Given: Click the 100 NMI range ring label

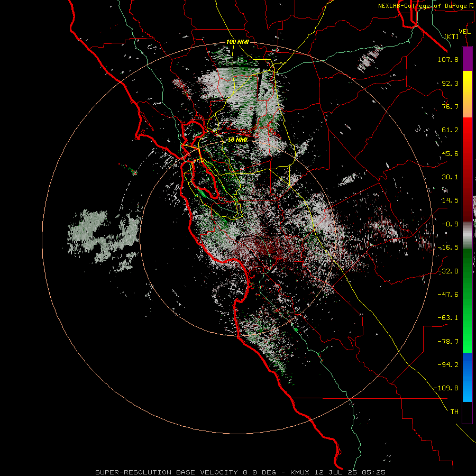Looking at the screenshot, I should (237, 42).
